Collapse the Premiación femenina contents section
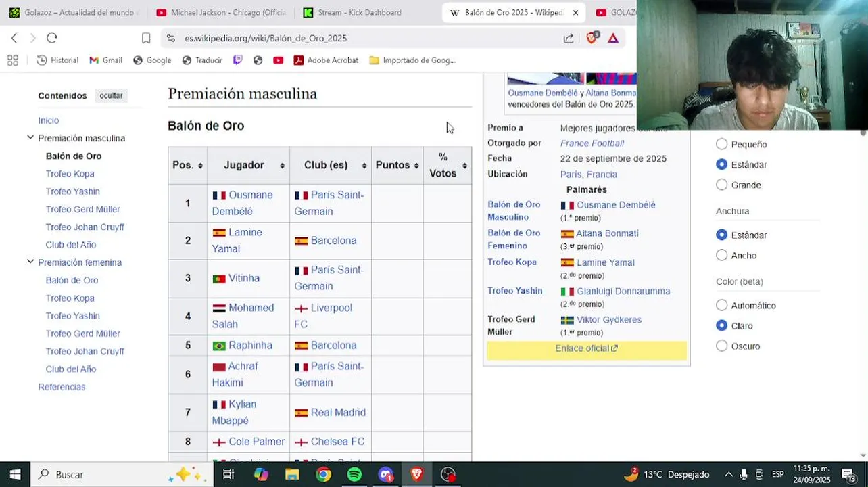The width and height of the screenshot is (868, 487). point(30,261)
